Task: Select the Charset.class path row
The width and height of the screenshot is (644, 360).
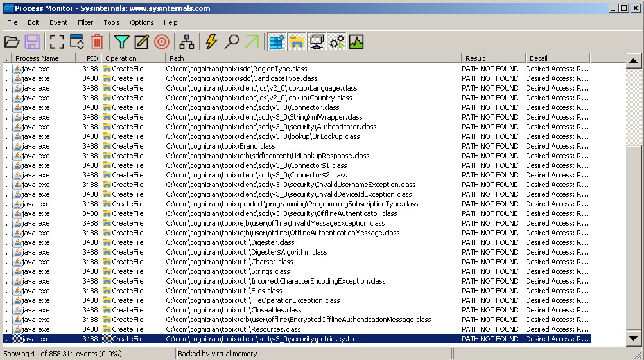Action: click(x=296, y=262)
